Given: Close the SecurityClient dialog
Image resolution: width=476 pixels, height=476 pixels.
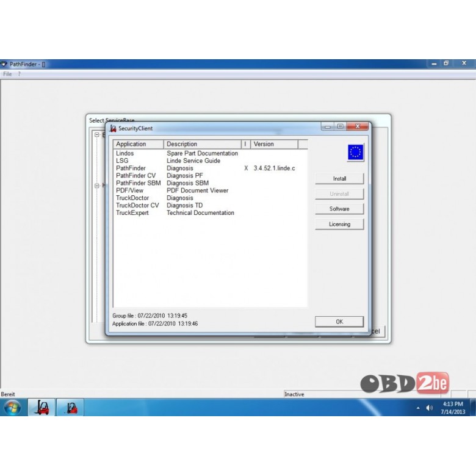Looking at the screenshot, I should [357, 126].
